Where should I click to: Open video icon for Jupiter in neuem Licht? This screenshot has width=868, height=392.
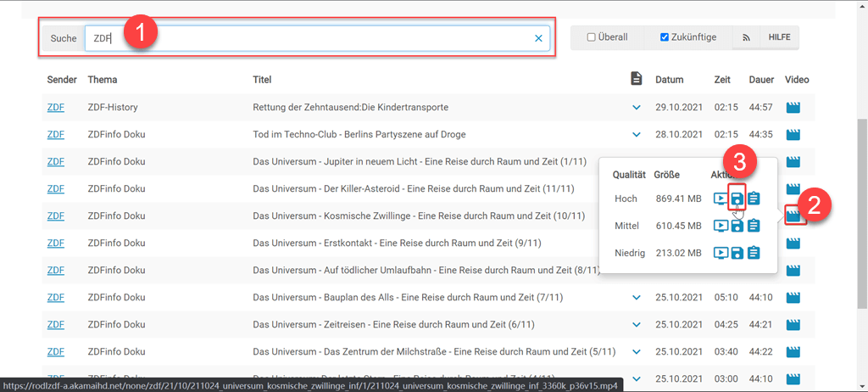coord(793,162)
